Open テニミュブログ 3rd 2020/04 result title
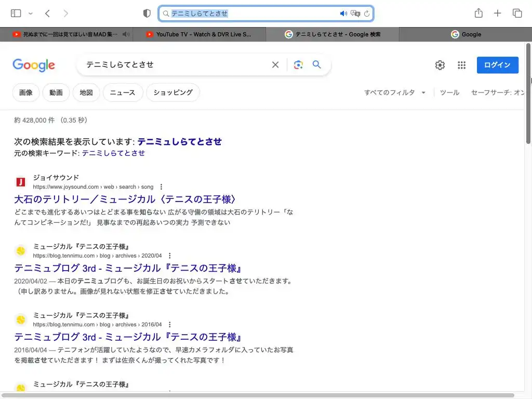532x399 pixels. [128, 268]
